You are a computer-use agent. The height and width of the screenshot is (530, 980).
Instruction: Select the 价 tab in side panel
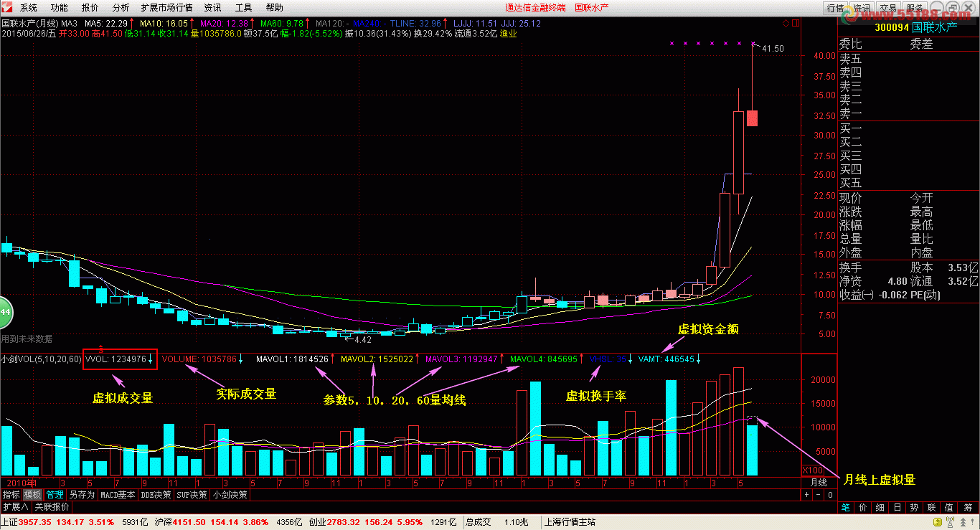[x=863, y=508]
